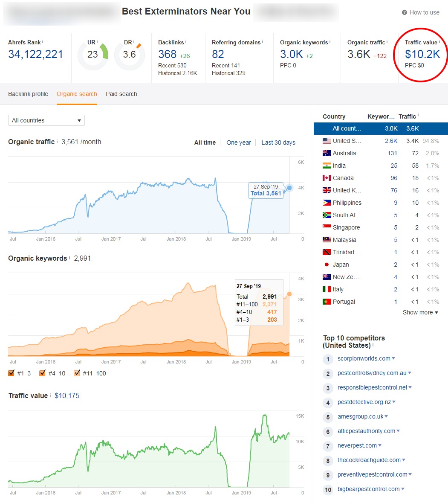Click the orange data point on Organic keywords chart

coord(289,294)
